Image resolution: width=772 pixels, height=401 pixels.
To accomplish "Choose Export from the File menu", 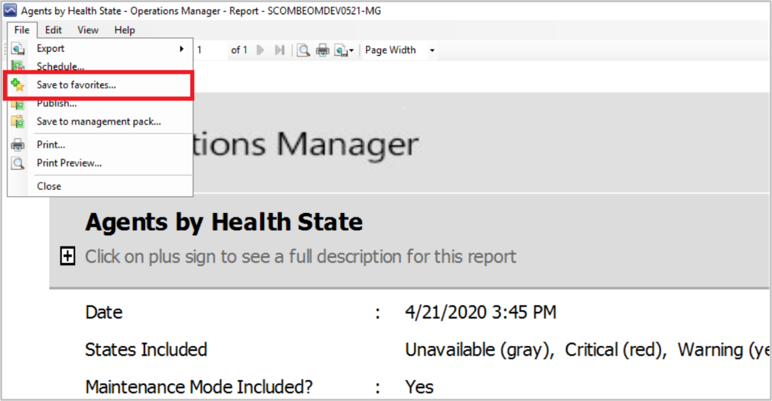I will click(100, 48).
